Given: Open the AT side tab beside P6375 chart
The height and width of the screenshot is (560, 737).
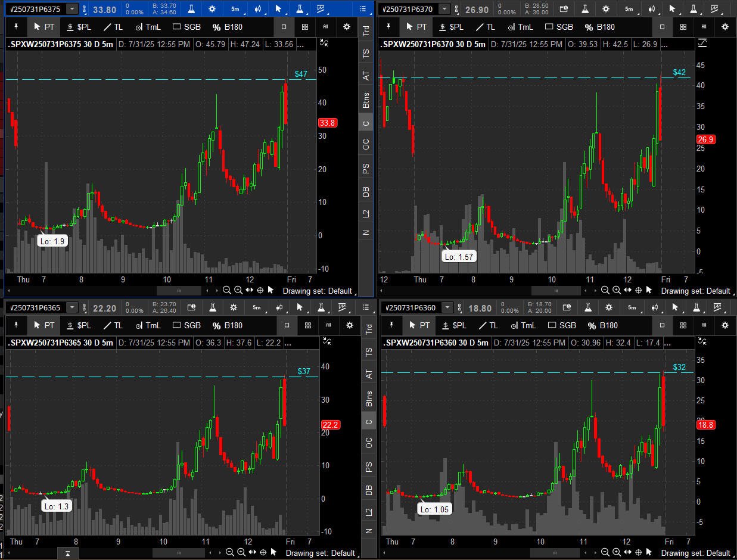Looking at the screenshot, I should click(366, 76).
